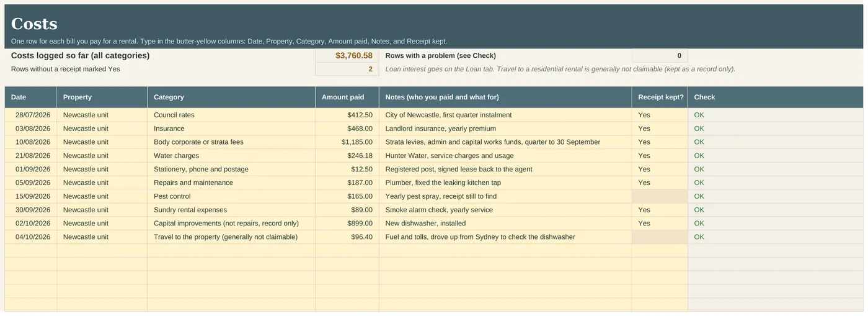Select the amount cell $165.00
This screenshot has height=316, width=868.
[x=347, y=196]
